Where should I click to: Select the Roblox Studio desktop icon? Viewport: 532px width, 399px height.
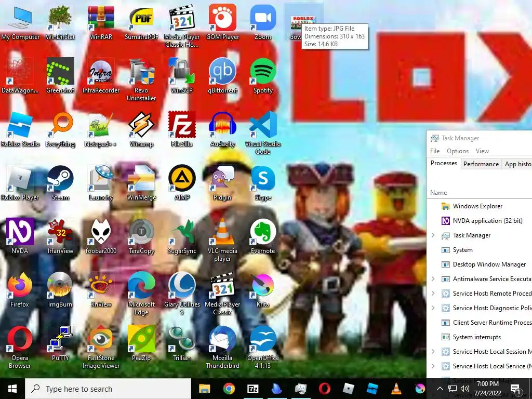(20, 129)
